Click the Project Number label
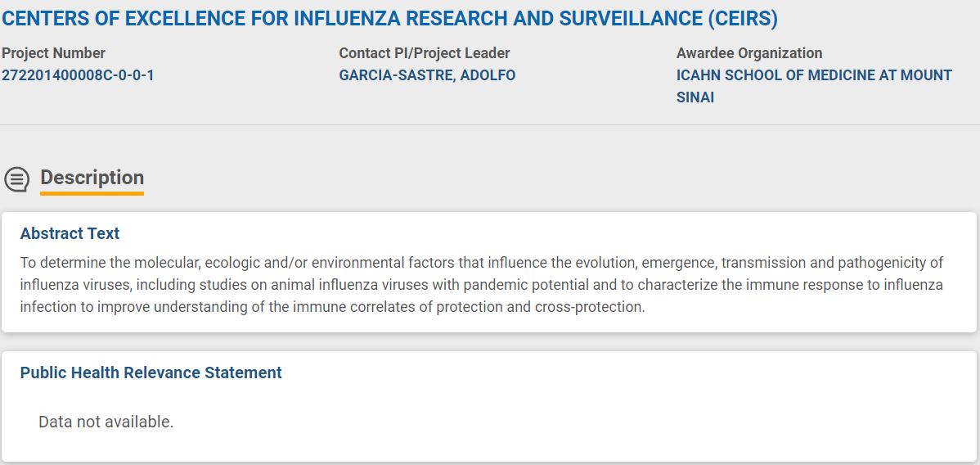Viewport: 980px width, 465px height. click(53, 53)
